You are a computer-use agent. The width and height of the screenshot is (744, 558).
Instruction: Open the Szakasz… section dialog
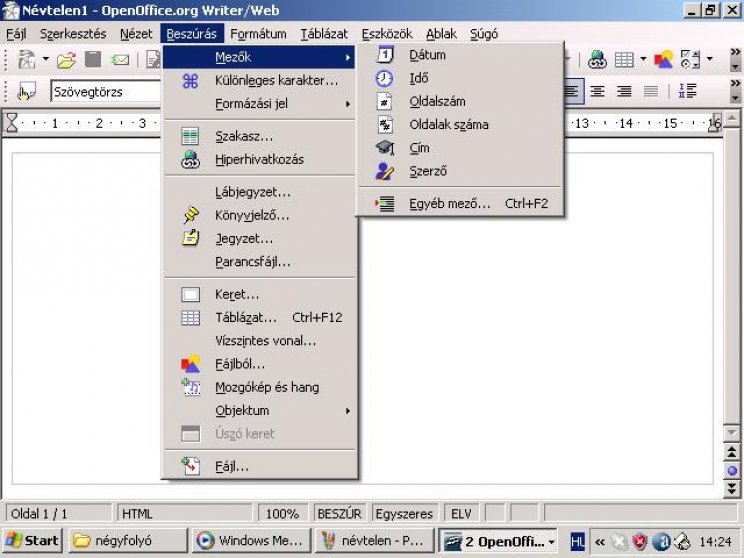click(259, 137)
